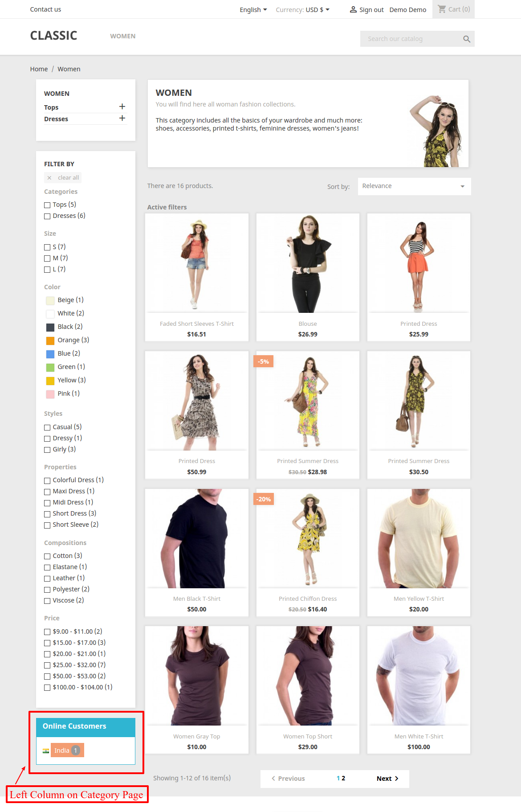
Task: Click the -20% discount badge
Action: pos(264,499)
